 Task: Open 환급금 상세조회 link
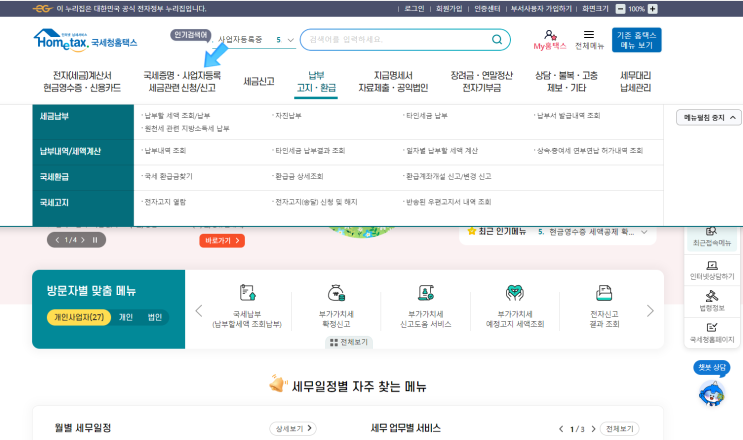coord(299,176)
